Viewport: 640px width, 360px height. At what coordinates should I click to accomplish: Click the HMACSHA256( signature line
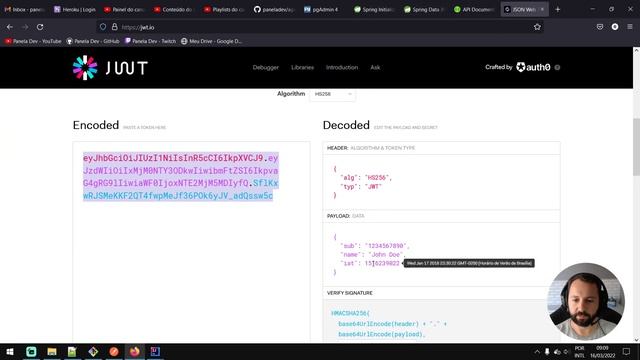[x=350, y=313]
